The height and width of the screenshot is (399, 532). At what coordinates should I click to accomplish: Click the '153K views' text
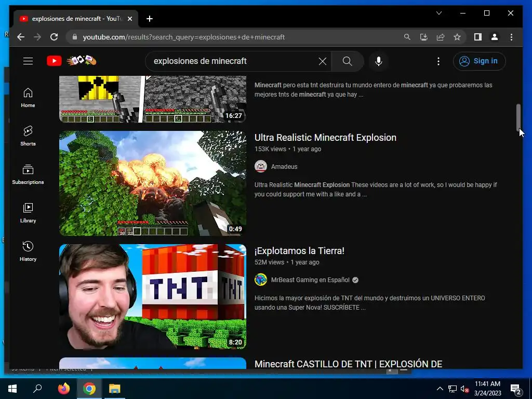(x=270, y=149)
